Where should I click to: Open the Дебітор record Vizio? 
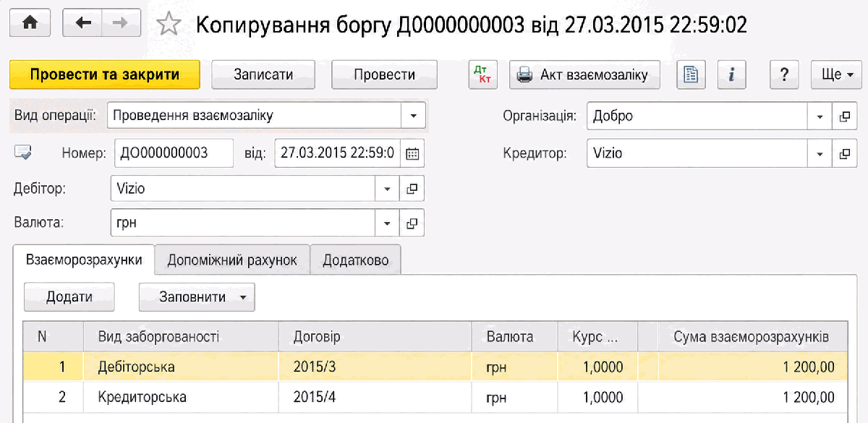pos(412,189)
